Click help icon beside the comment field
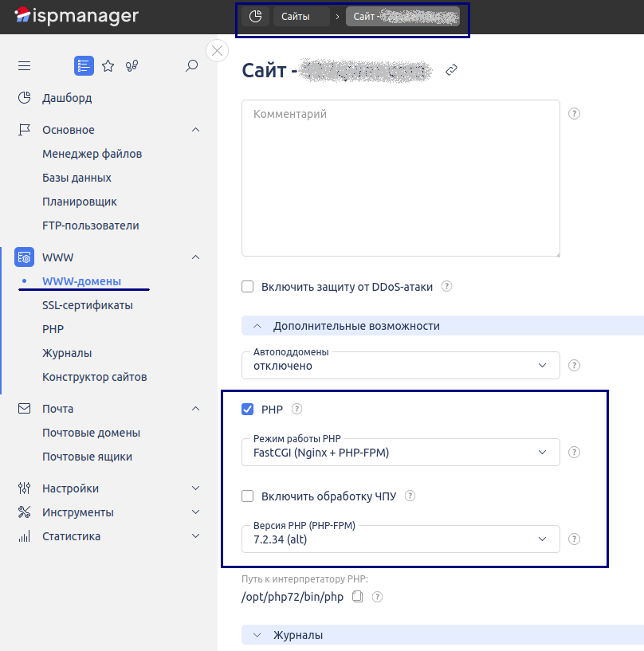Screen dimensions: 644x651 (574, 114)
